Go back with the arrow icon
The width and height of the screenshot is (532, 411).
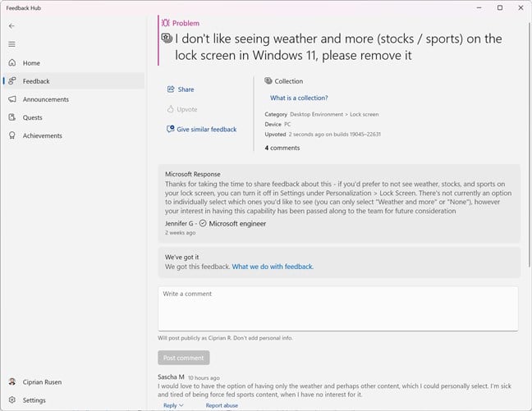[11, 26]
